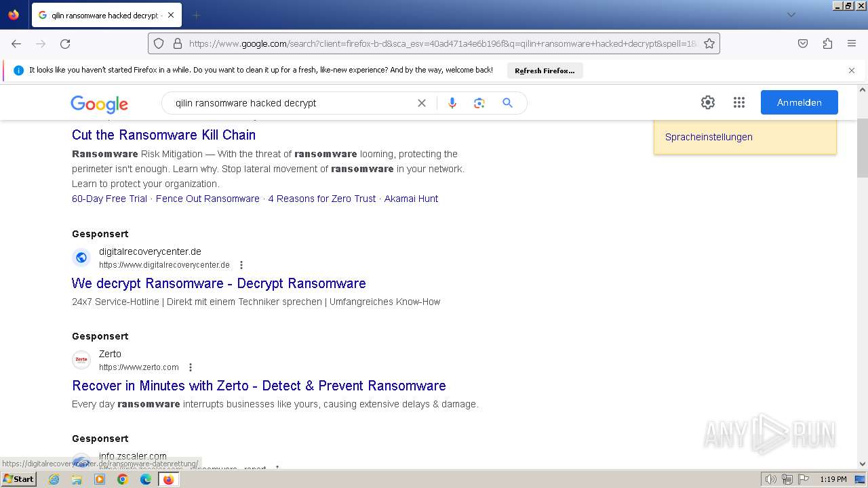Go to Google homepage via logo
The image size is (868, 488).
click(x=99, y=104)
